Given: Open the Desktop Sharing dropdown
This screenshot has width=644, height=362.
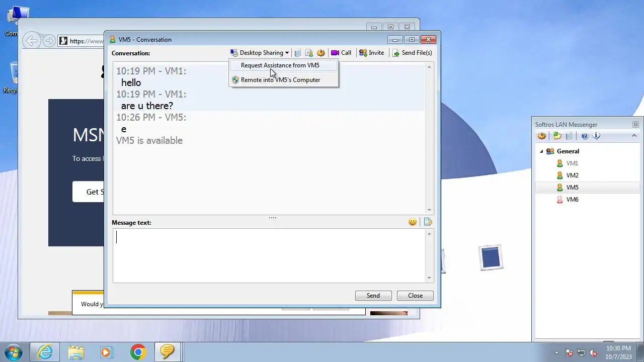Looking at the screenshot, I should tap(260, 53).
